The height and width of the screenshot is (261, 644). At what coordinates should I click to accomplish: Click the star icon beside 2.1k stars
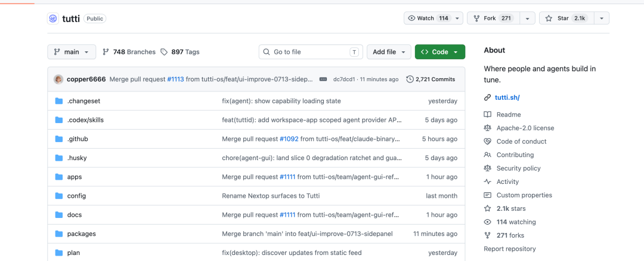click(488, 208)
